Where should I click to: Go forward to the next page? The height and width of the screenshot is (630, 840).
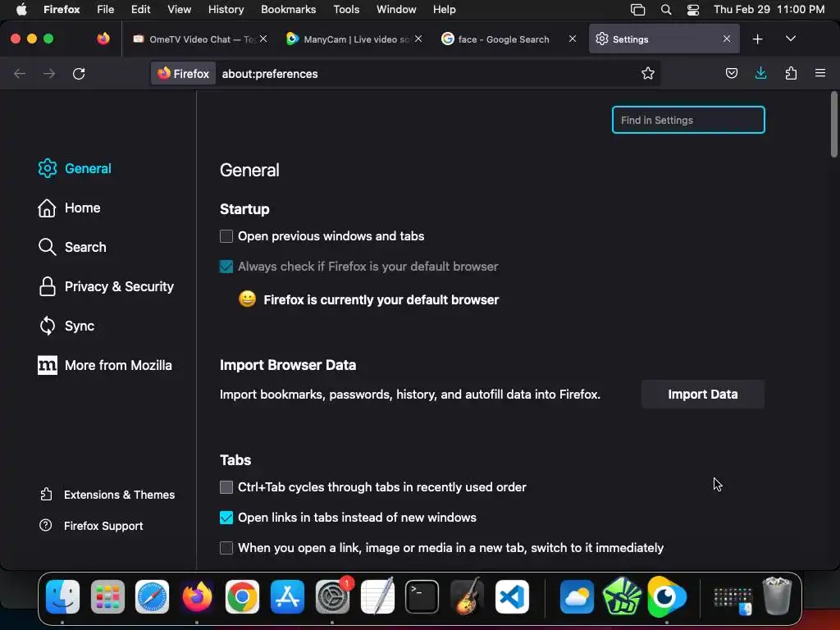[x=49, y=73]
